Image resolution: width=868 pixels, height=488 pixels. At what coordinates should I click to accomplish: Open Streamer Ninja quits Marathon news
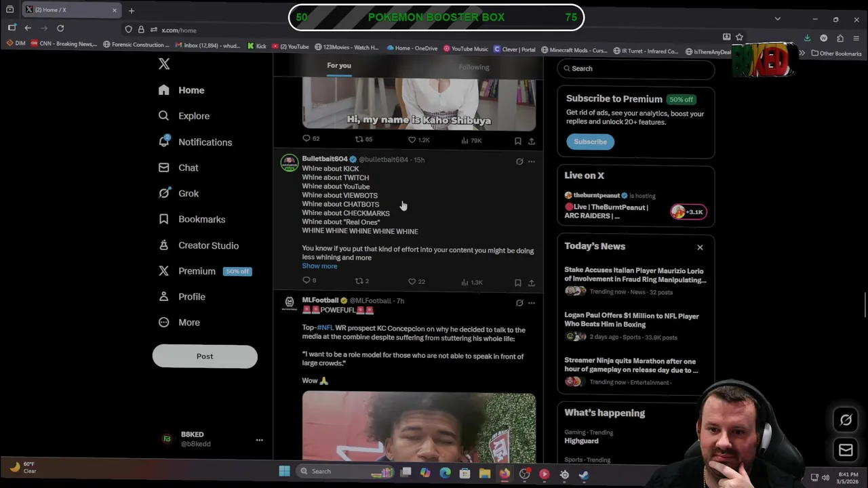click(x=635, y=371)
